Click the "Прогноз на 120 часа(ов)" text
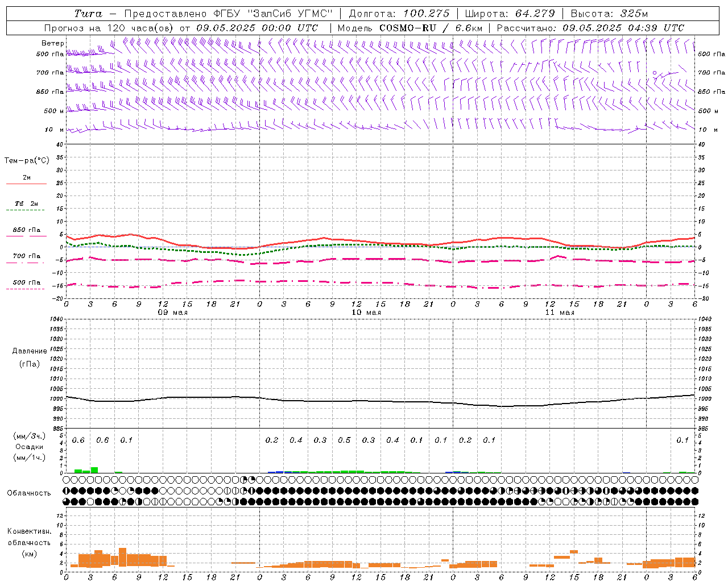This screenshot has height=582, width=728. tap(110, 28)
